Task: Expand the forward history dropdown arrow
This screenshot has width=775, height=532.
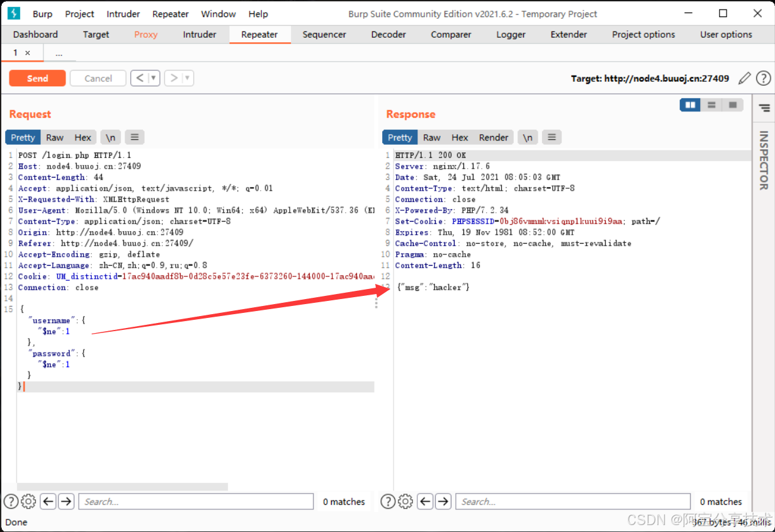Action: 188,78
